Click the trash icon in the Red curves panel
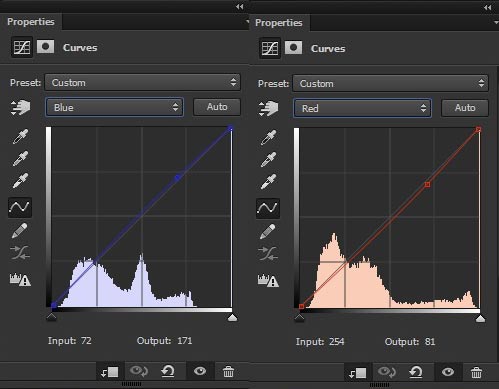The width and height of the screenshot is (499, 389). point(476,372)
